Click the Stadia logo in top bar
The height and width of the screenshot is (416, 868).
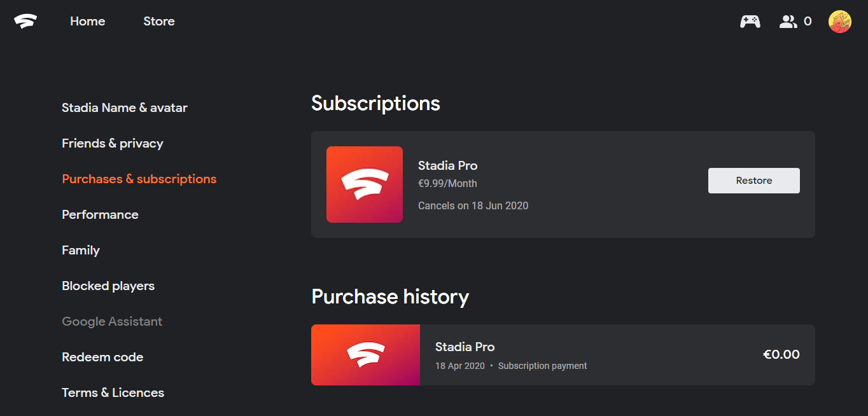pos(25,22)
